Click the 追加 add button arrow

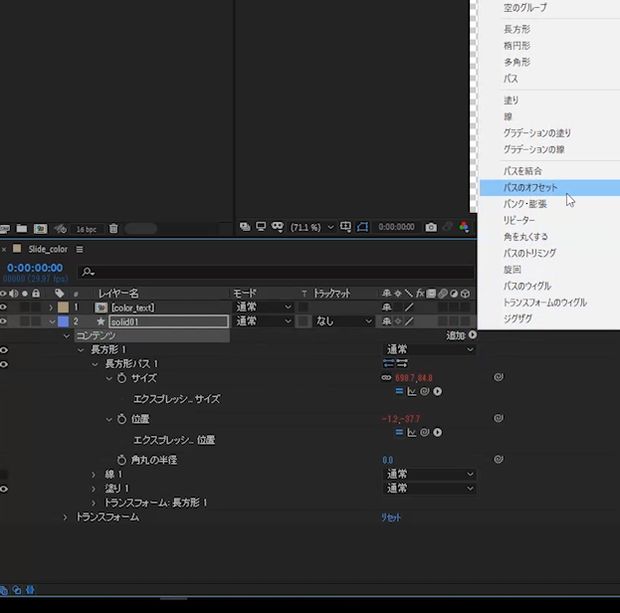(x=472, y=335)
